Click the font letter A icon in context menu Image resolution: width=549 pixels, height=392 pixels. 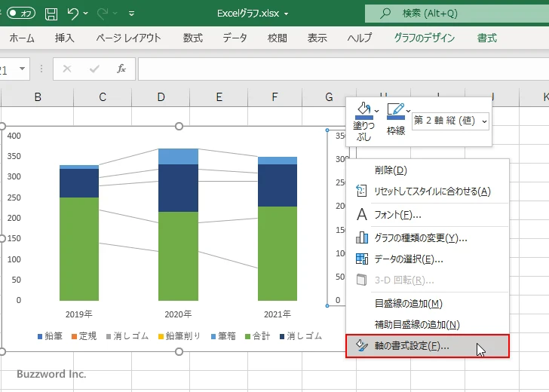[362, 214]
